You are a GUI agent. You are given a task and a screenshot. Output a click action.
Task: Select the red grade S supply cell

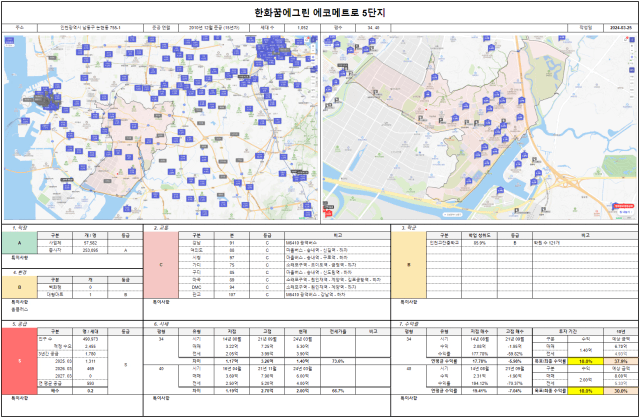point(20,361)
